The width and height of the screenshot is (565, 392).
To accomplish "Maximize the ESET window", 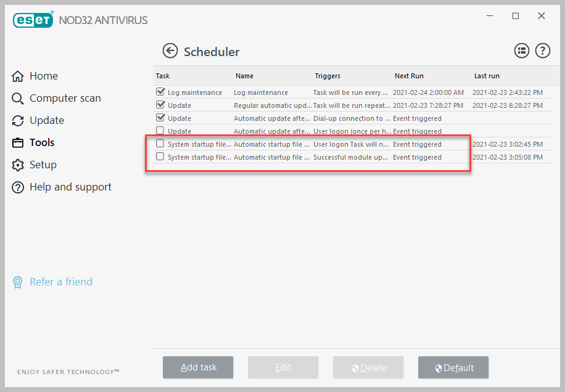I will pos(515,16).
